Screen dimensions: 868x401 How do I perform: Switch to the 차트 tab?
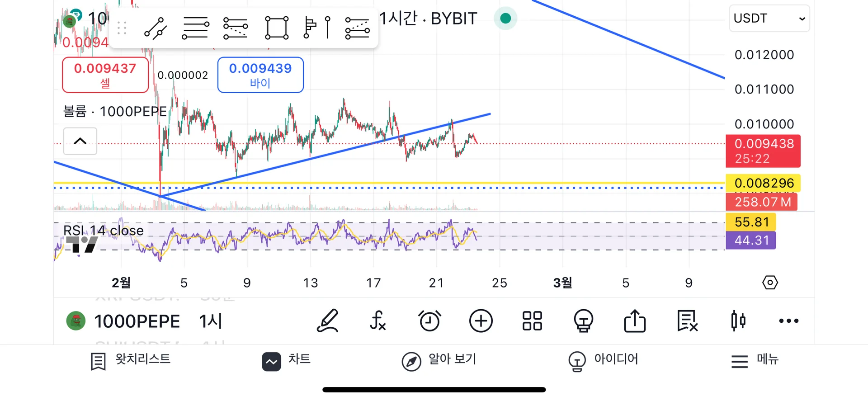pyautogui.click(x=287, y=361)
